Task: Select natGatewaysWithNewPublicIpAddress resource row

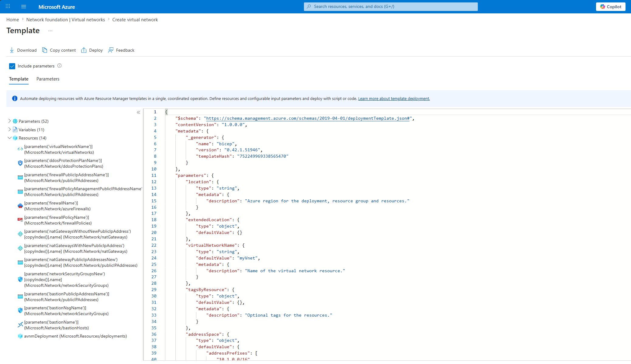Action: (x=73, y=249)
